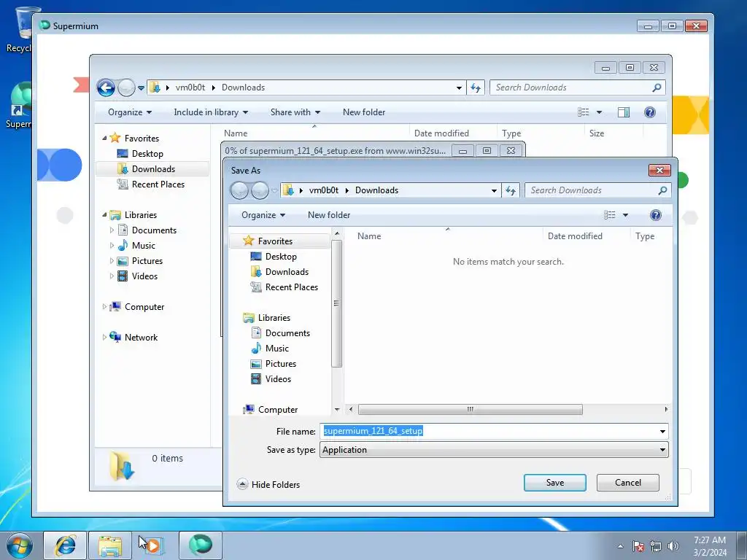Open Windows Media Player from taskbar
747x560 pixels.
pos(153,545)
